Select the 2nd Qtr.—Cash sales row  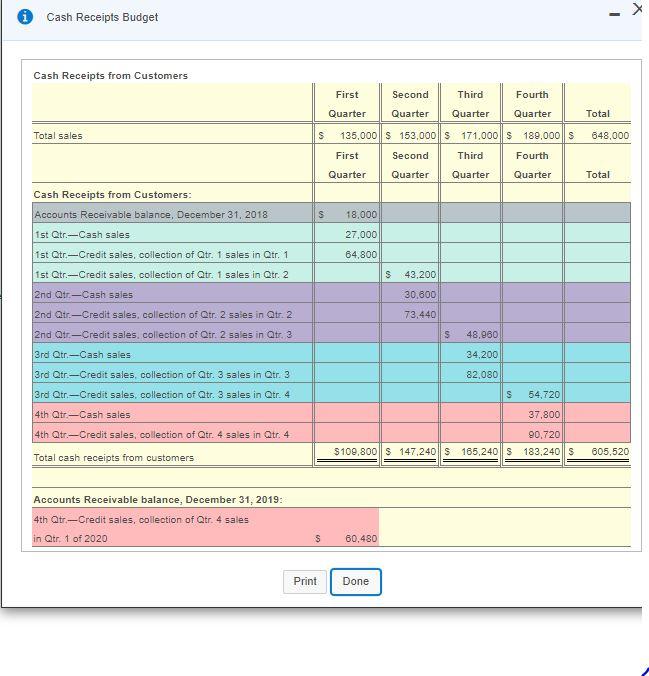coord(331,294)
